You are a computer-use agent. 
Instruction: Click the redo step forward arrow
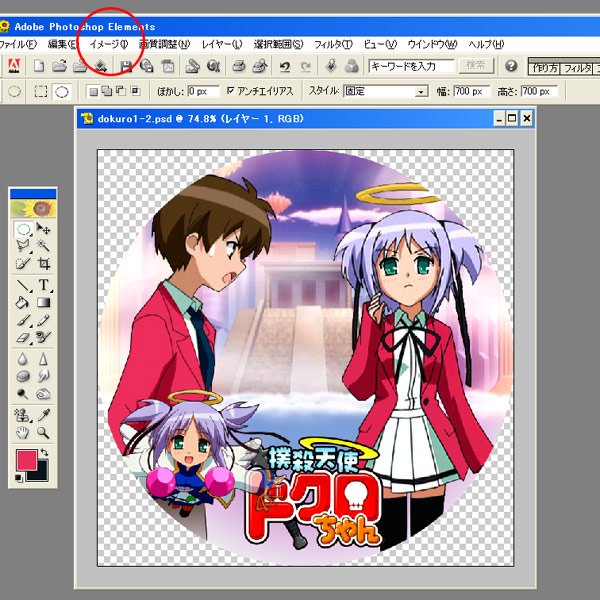pos(305,67)
